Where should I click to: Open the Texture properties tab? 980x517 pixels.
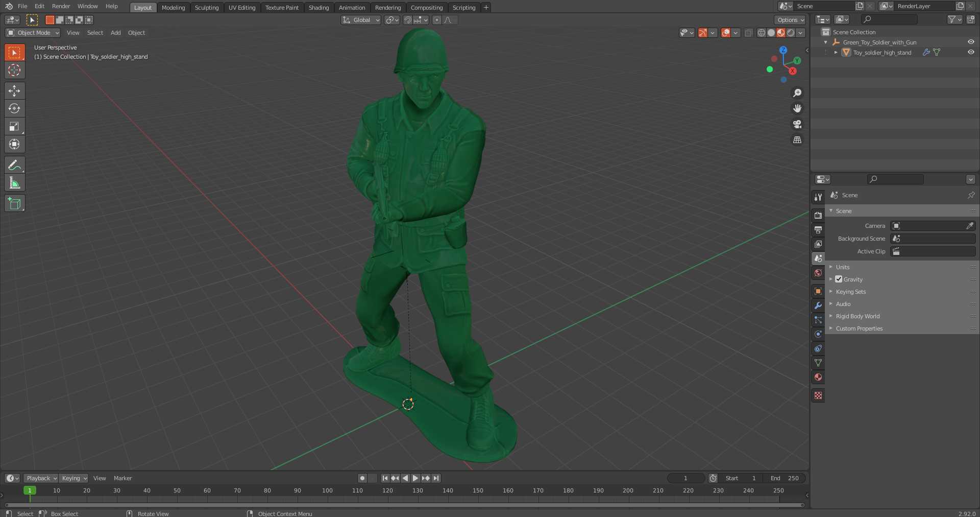[x=818, y=395]
